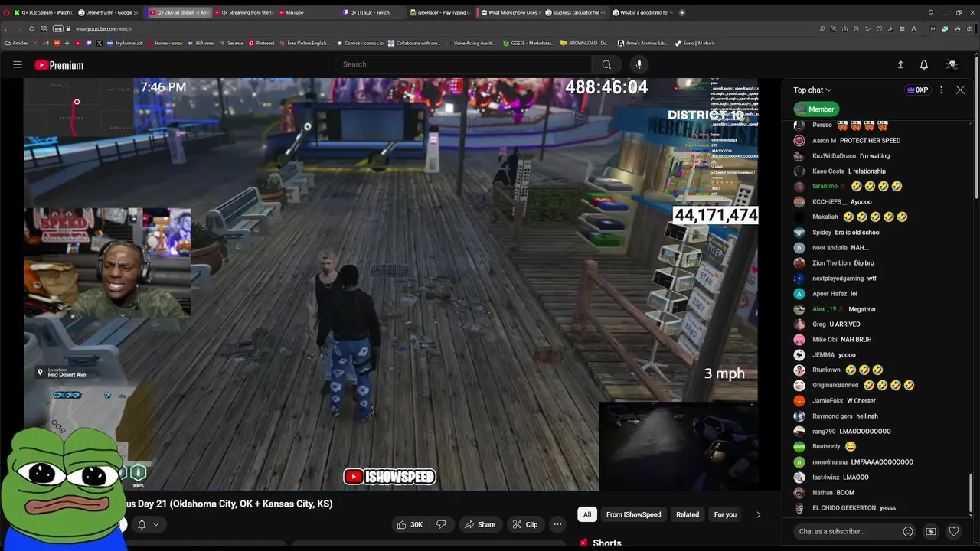980x551 pixels.
Task: Click the YouTube search magnifier button
Action: coord(606,64)
